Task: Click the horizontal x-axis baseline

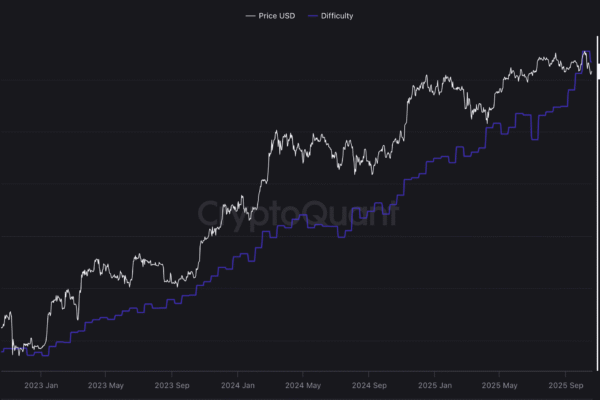Action: [300, 371]
